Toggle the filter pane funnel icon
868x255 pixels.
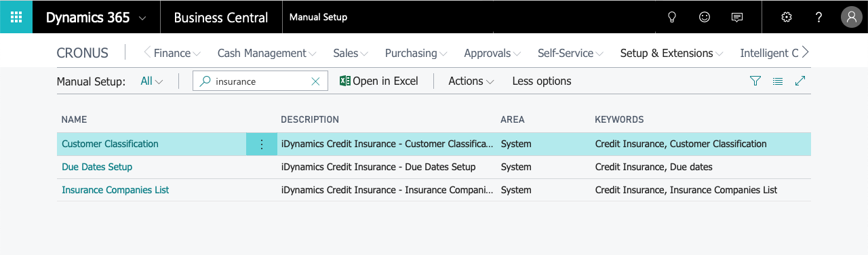[x=755, y=81]
